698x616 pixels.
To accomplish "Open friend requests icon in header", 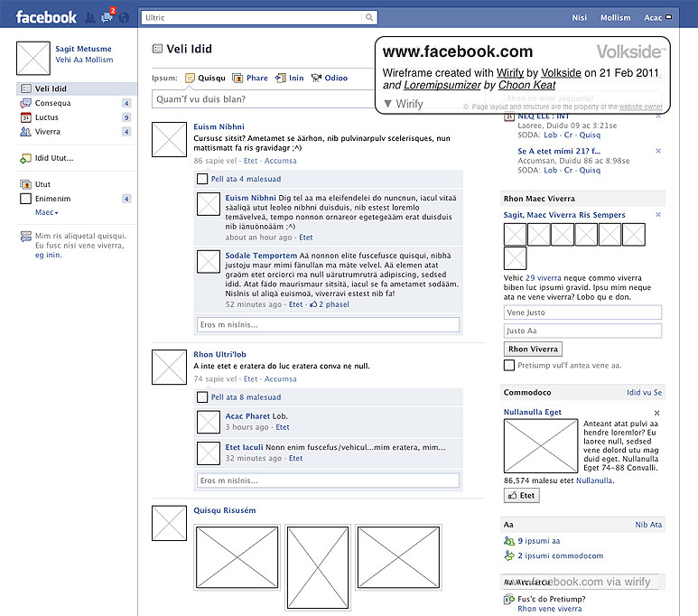I will point(90,18).
